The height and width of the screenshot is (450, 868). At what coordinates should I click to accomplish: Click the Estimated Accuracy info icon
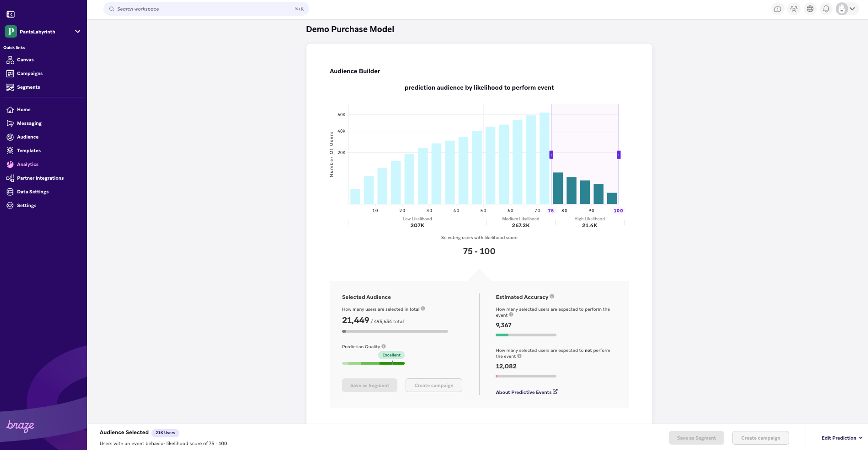click(552, 296)
